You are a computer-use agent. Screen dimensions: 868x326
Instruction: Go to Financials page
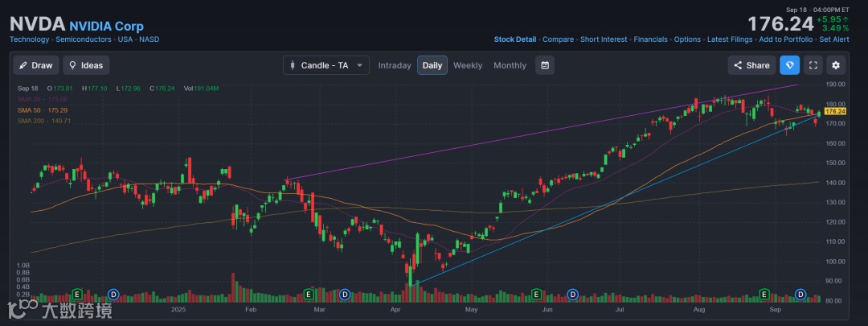[x=650, y=39]
